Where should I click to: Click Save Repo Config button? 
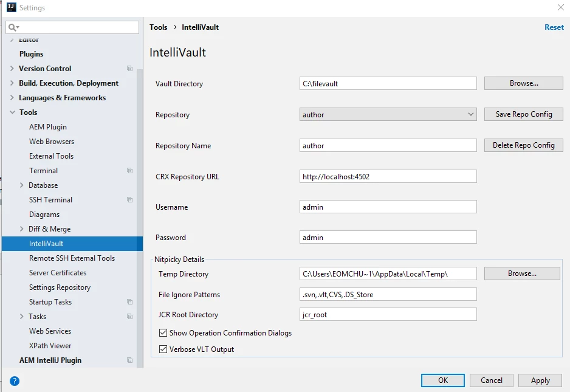click(x=523, y=114)
